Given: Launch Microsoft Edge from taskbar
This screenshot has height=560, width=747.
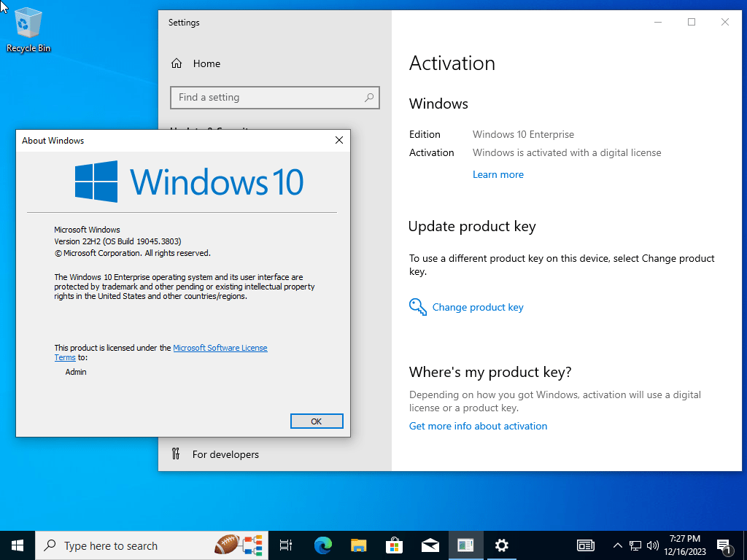Looking at the screenshot, I should click(x=323, y=545).
